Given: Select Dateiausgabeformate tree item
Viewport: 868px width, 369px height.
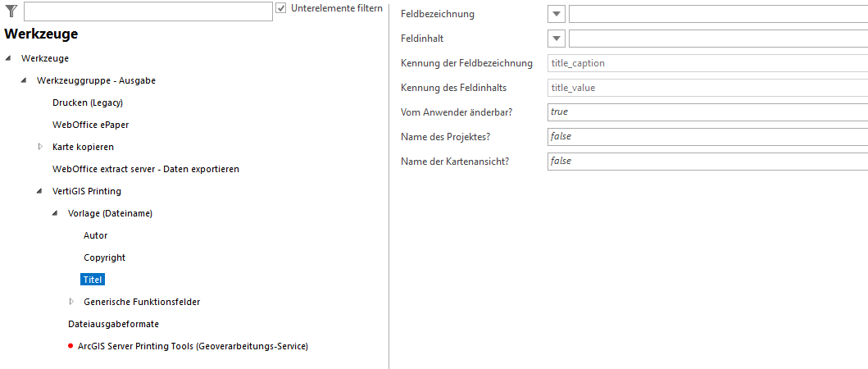Looking at the screenshot, I should 113,324.
